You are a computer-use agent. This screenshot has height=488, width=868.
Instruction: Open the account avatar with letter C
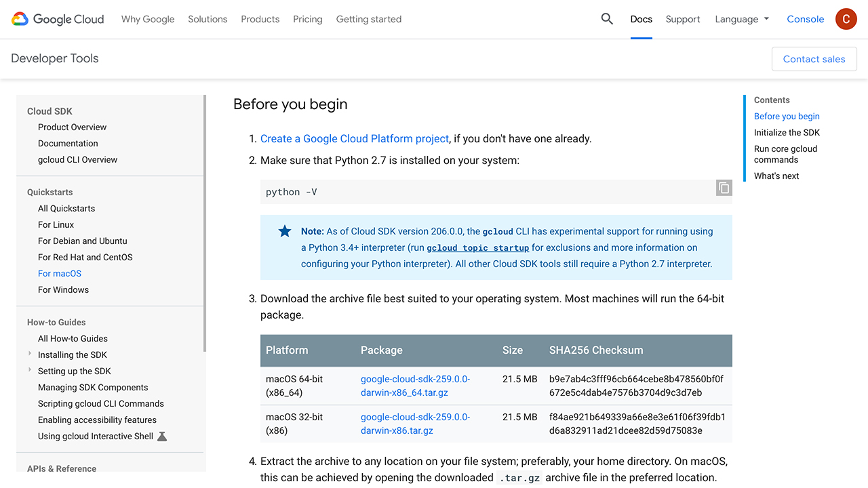coord(846,19)
